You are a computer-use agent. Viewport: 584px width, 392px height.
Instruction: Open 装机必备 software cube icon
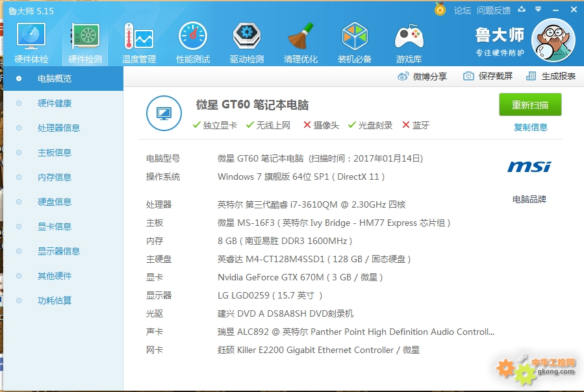(355, 42)
